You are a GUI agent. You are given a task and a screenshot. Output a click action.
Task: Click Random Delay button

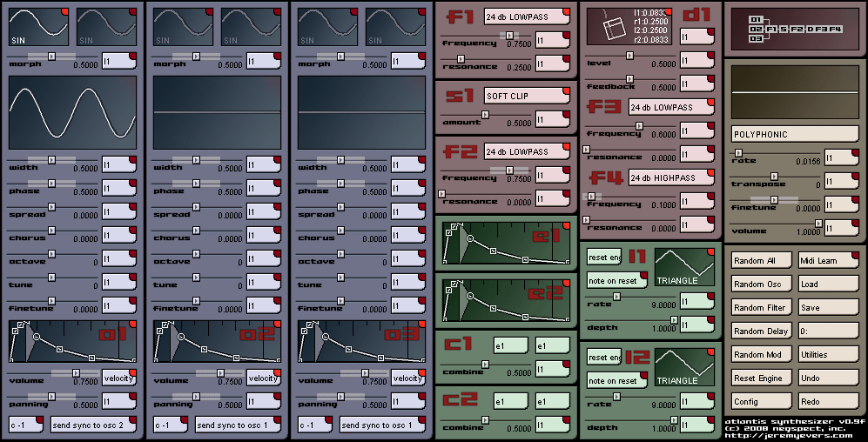[761, 331]
